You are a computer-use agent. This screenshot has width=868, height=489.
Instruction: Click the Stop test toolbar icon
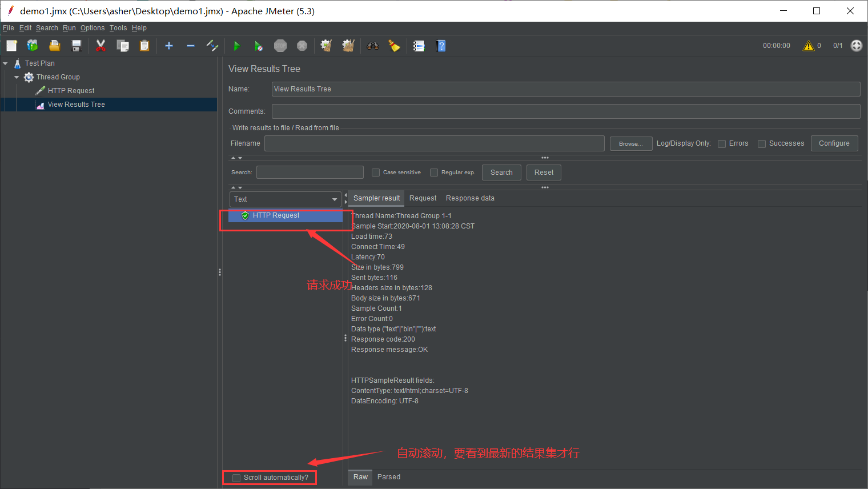[x=280, y=46]
